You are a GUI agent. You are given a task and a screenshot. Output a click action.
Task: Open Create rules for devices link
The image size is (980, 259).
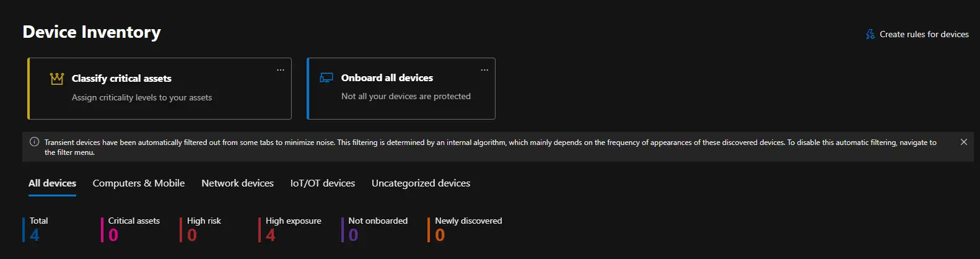coord(924,34)
